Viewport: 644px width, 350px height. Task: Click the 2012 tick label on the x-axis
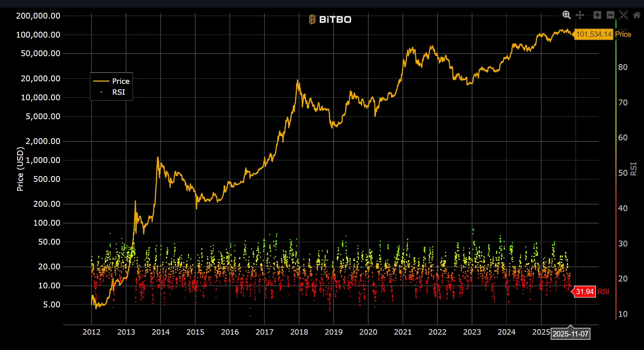click(91, 332)
